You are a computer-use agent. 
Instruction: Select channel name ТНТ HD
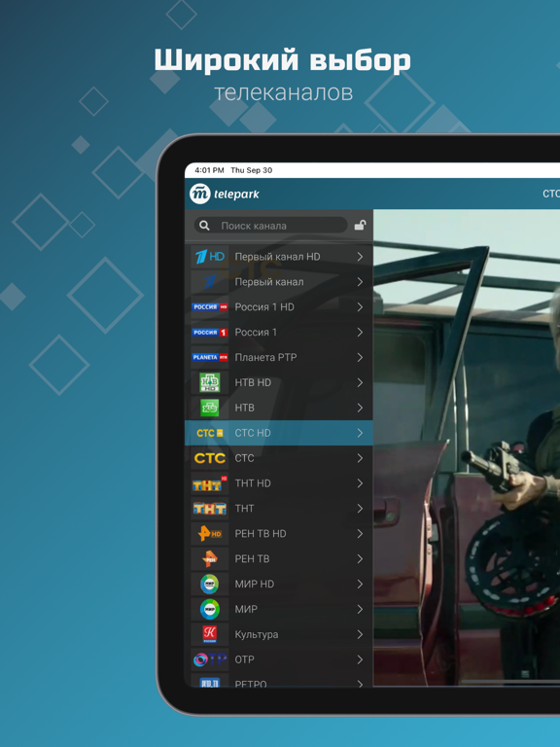click(253, 483)
